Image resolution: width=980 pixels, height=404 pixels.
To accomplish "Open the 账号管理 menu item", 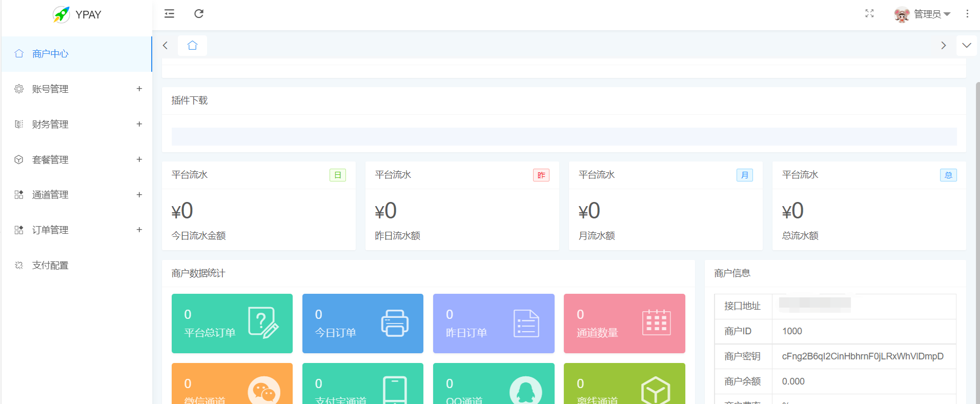I will point(76,89).
